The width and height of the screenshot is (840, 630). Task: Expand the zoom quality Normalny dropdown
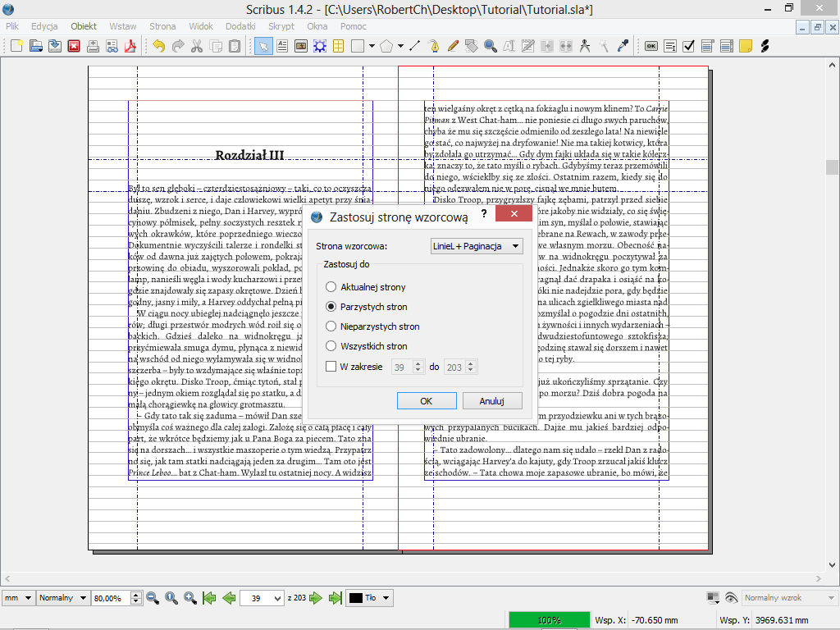[x=62, y=598]
